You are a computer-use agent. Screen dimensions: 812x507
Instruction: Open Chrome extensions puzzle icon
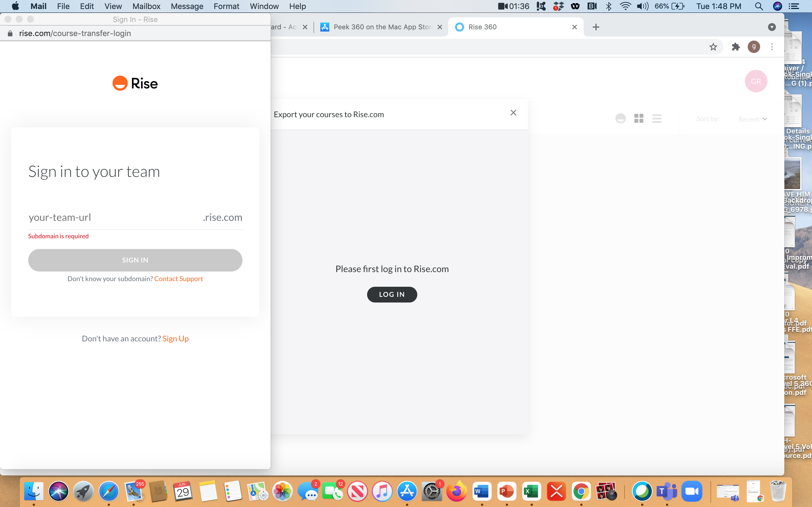(736, 47)
